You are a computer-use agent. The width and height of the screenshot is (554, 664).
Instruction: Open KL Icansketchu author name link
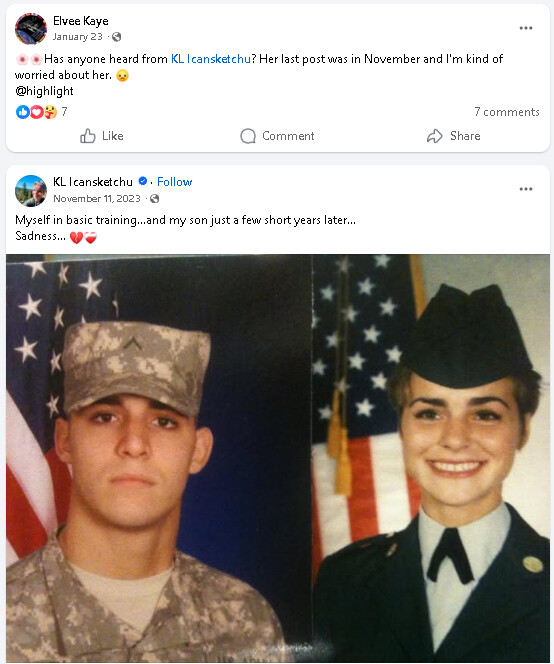point(93,182)
